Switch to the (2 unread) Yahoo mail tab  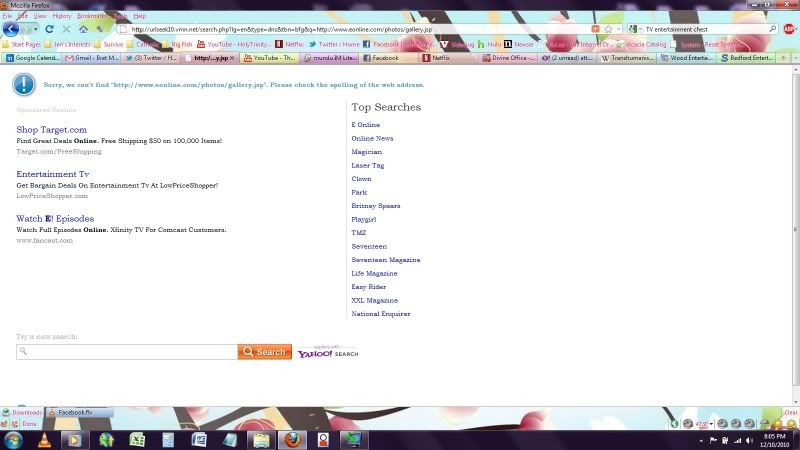pyautogui.click(x=568, y=58)
